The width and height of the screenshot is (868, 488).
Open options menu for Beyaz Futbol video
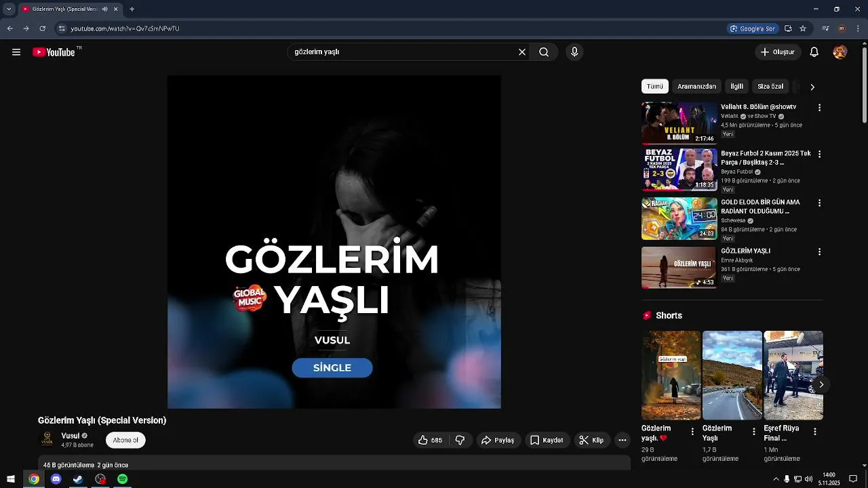tap(819, 155)
